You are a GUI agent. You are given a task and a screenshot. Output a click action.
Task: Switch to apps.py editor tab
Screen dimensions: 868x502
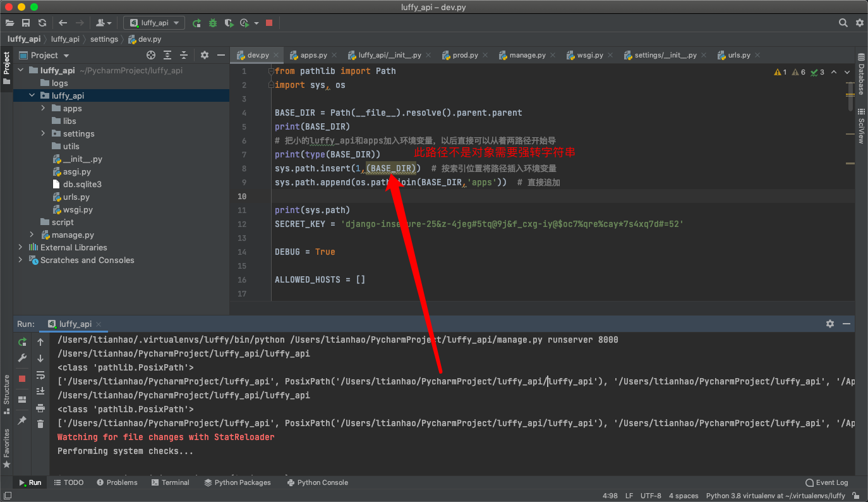(x=313, y=55)
